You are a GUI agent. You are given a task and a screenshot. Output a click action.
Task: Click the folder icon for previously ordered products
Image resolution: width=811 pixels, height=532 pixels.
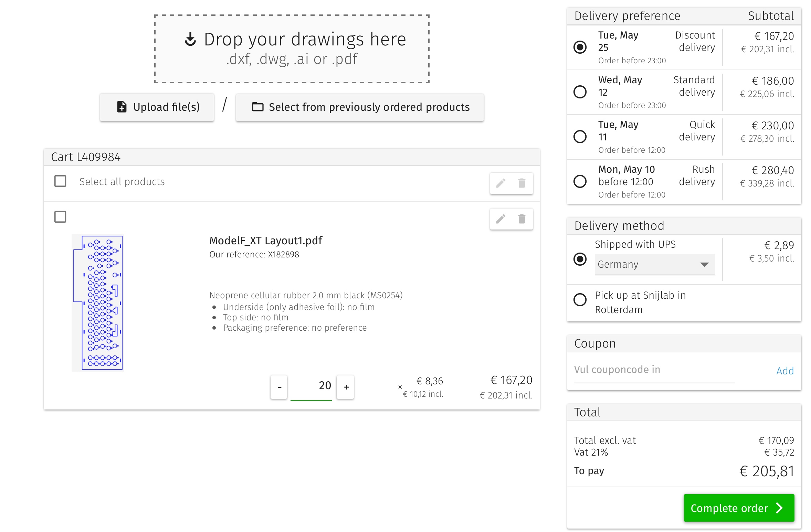[257, 107]
